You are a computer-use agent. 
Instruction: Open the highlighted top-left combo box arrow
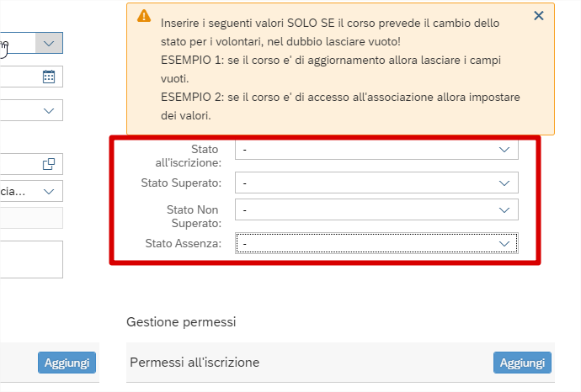pos(49,43)
